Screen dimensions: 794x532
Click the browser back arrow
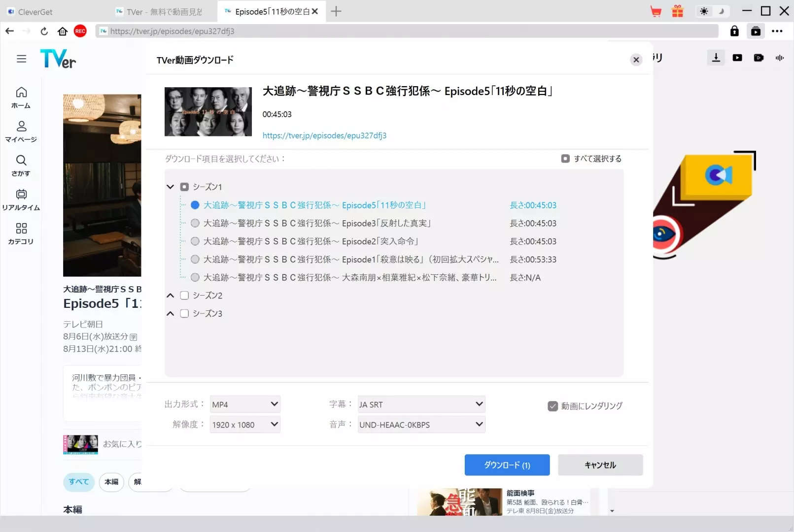point(10,31)
